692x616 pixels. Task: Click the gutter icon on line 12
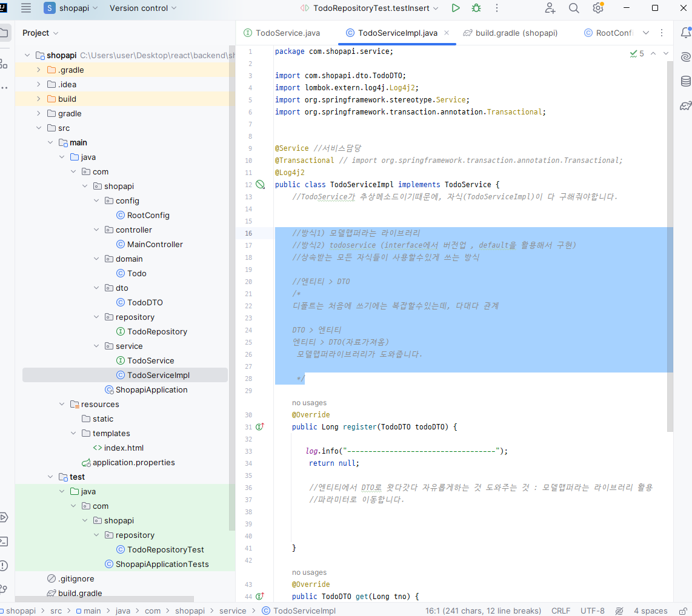[x=261, y=185]
